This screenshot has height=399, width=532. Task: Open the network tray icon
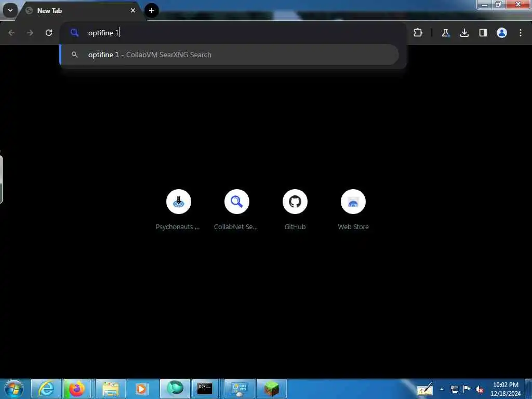455,389
